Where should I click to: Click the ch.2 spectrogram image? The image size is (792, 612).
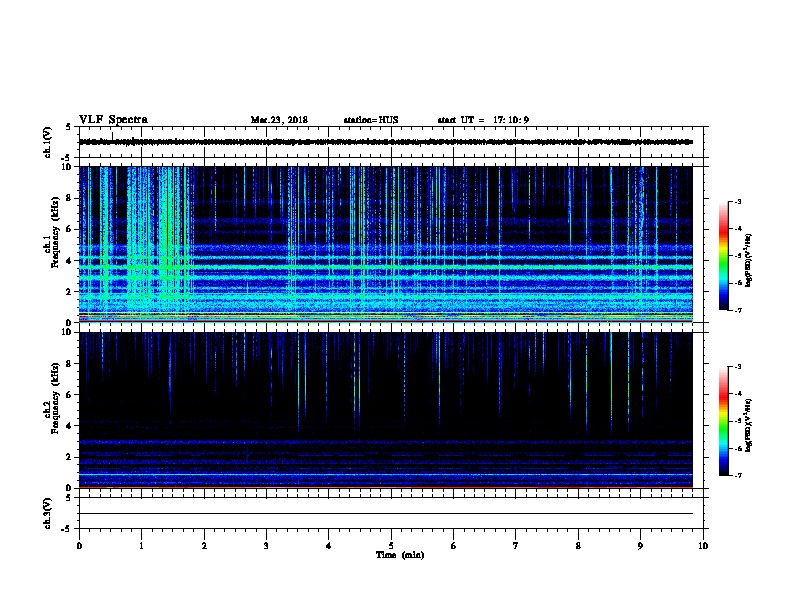(x=385, y=410)
